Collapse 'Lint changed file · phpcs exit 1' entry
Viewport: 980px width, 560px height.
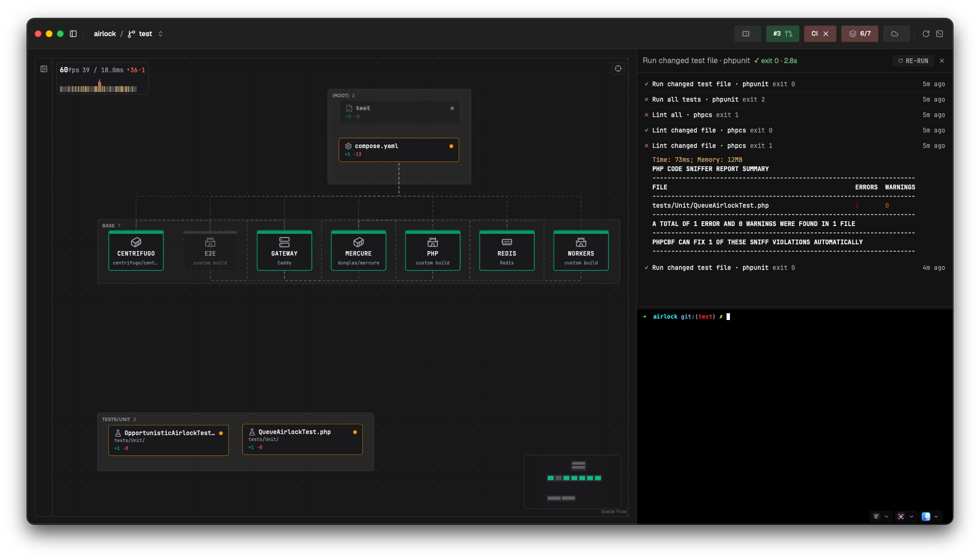pos(795,146)
